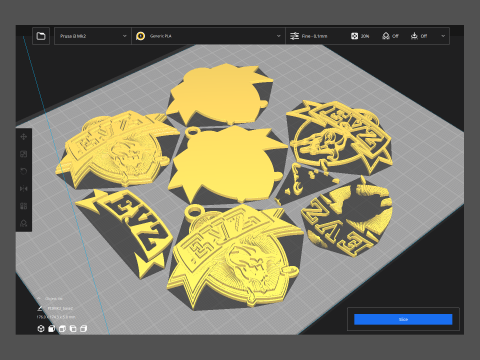The width and height of the screenshot is (480, 360).
Task: Switch to the 3D perspective view icon
Action: tap(41, 329)
